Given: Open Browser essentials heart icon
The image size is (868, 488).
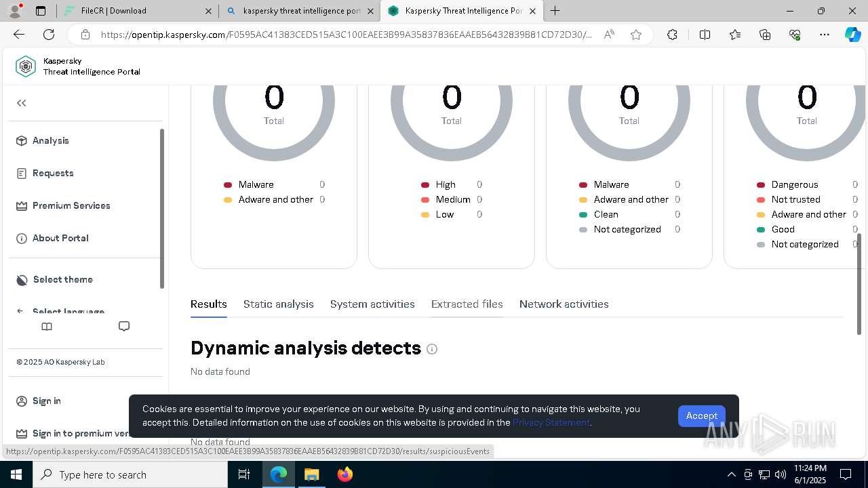Looking at the screenshot, I should tap(795, 35).
